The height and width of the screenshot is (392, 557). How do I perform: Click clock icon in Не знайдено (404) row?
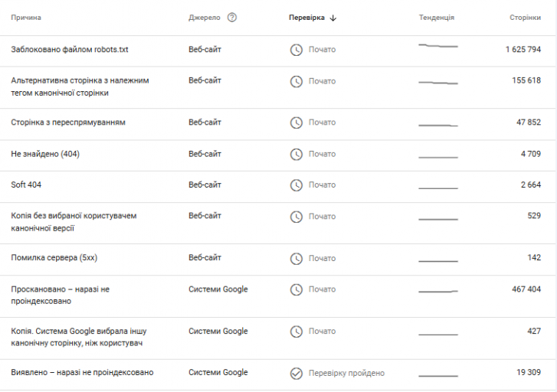[x=297, y=154]
